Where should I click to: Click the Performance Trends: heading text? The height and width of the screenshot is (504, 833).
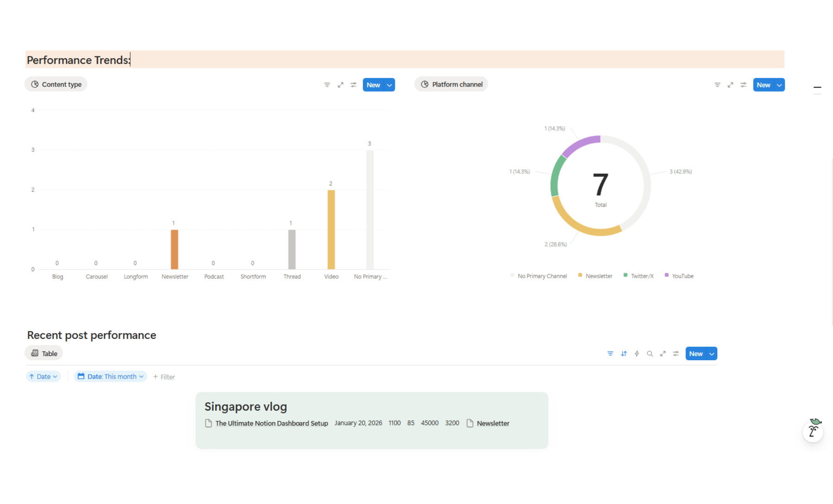79,60
